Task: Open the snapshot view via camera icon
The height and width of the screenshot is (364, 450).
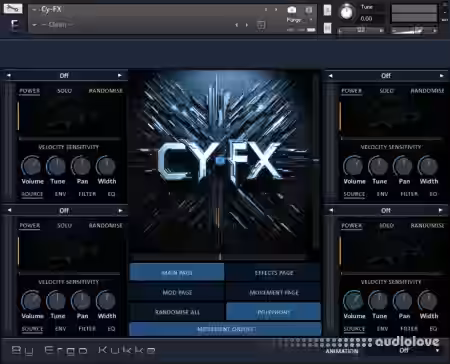Action: pyautogui.click(x=292, y=10)
